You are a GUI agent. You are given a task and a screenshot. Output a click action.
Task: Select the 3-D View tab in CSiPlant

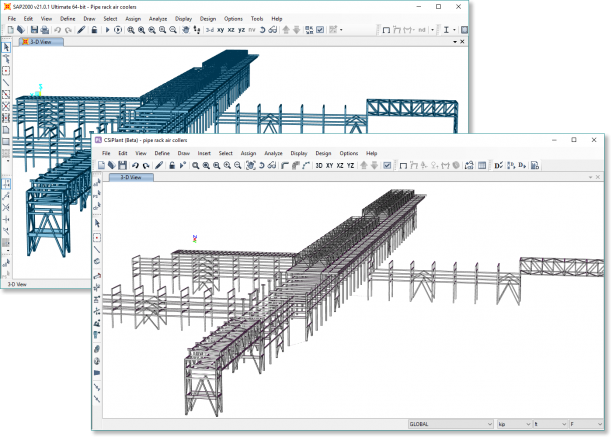pos(131,178)
